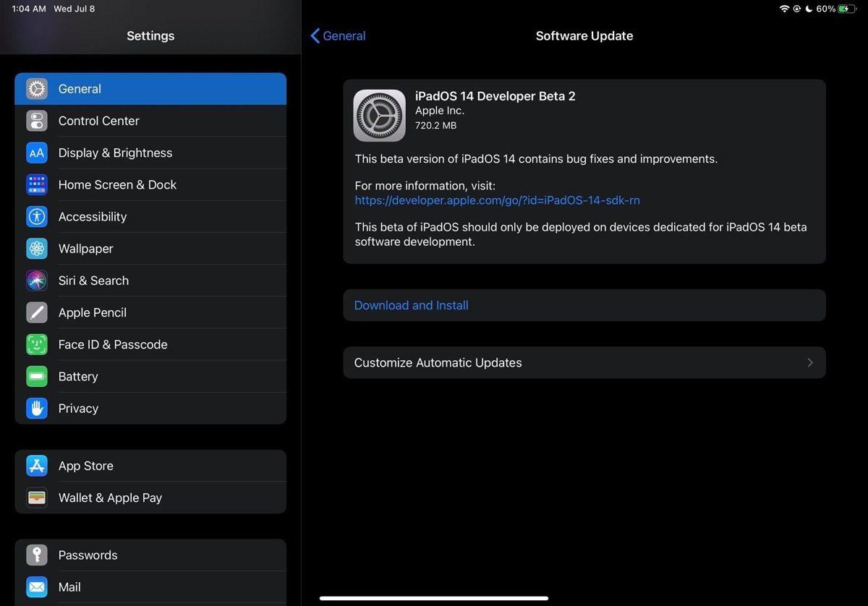Tap Download and Install
This screenshot has width=868, height=606.
point(411,304)
